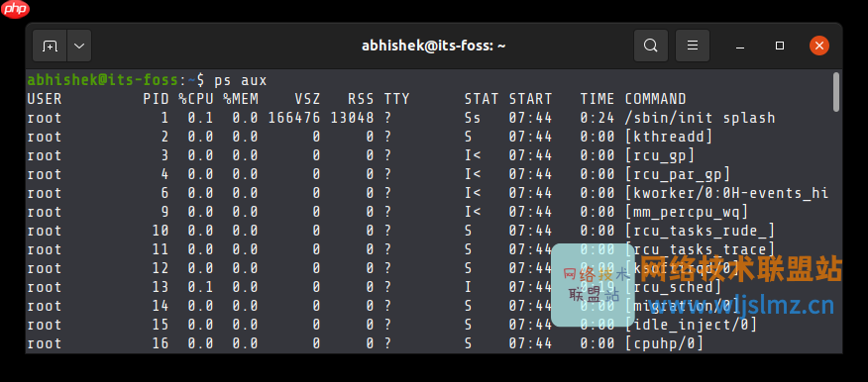Click the [rcu_par_gp] process name

tap(678, 174)
